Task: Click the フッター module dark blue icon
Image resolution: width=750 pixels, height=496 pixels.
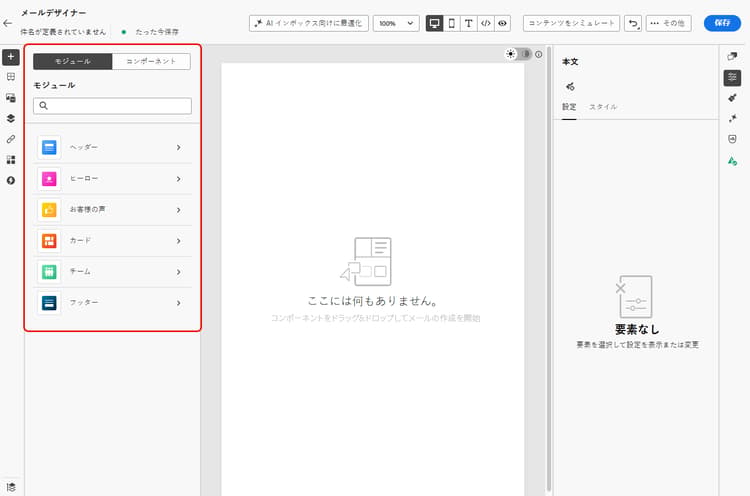Action: point(49,303)
